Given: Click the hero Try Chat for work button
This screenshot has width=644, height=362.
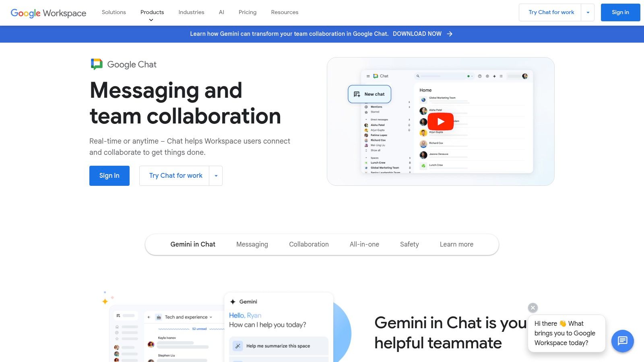Looking at the screenshot, I should click(175, 176).
